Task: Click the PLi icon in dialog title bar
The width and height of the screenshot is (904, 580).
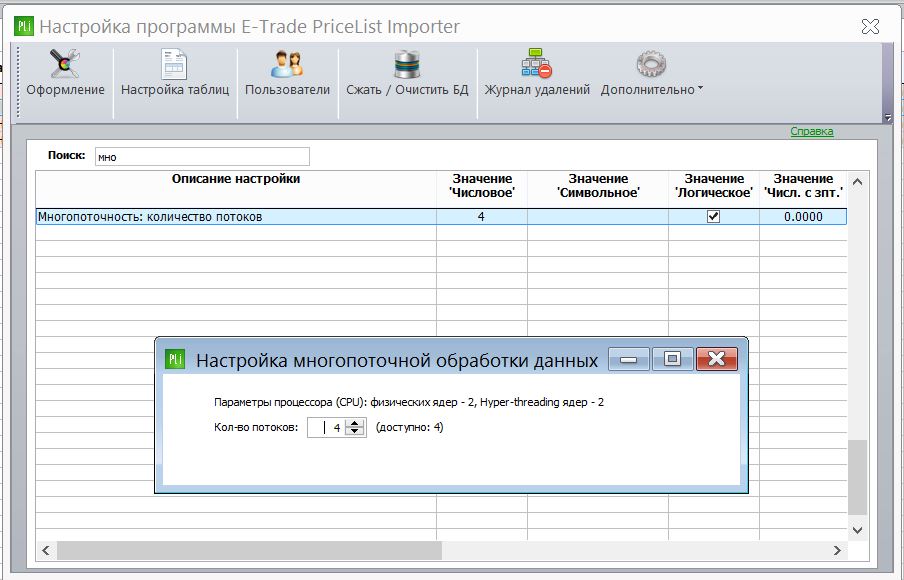Action: tap(175, 359)
